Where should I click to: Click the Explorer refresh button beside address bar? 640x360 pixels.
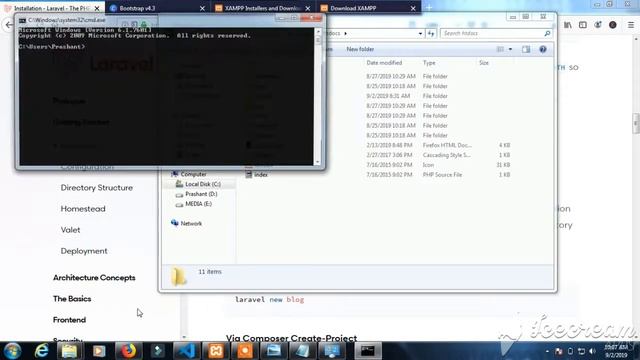[431, 33]
